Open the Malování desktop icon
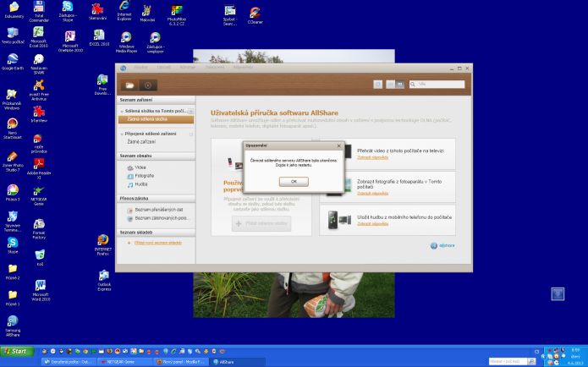588x367 pixels. coord(147,14)
